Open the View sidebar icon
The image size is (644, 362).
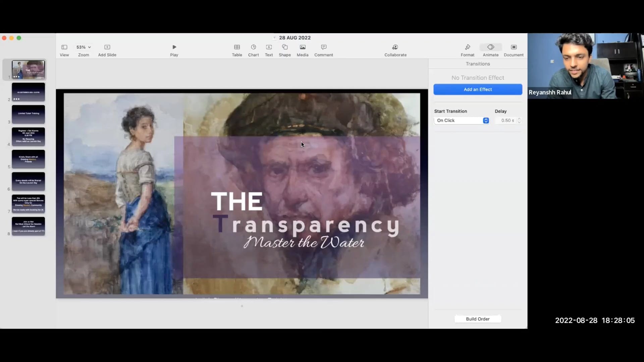tap(64, 47)
